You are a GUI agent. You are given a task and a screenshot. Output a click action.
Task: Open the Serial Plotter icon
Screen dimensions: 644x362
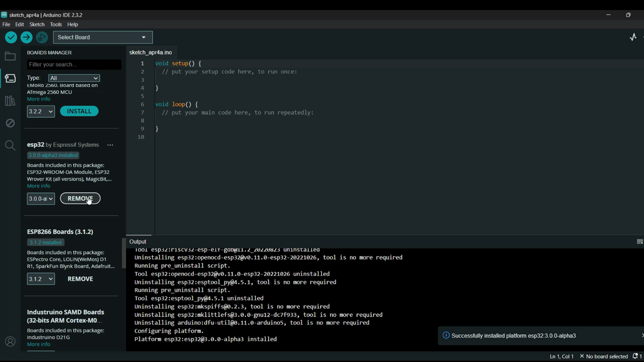[633, 37]
